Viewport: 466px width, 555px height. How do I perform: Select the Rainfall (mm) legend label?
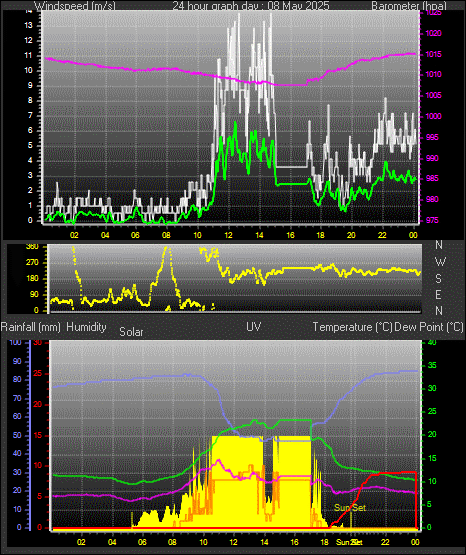pyautogui.click(x=30, y=327)
